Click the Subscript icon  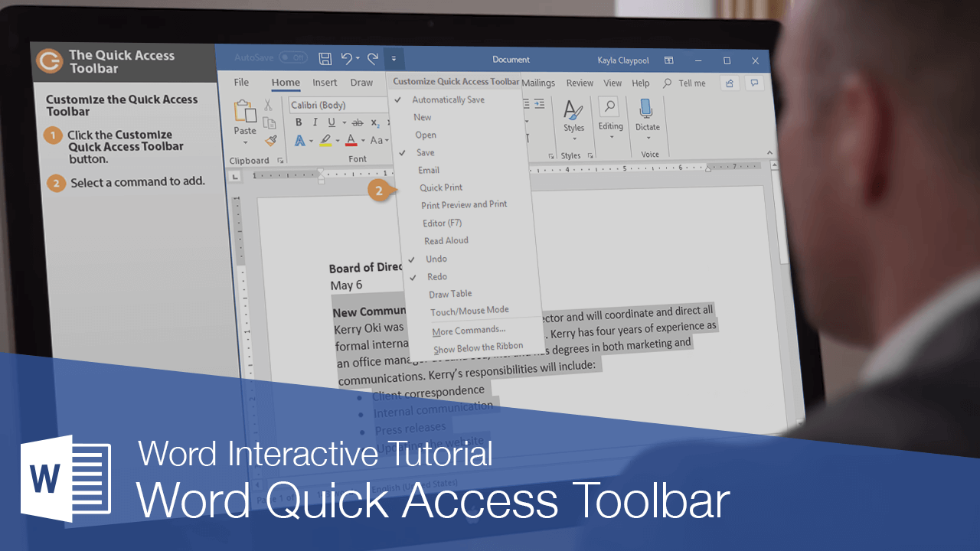tap(375, 122)
